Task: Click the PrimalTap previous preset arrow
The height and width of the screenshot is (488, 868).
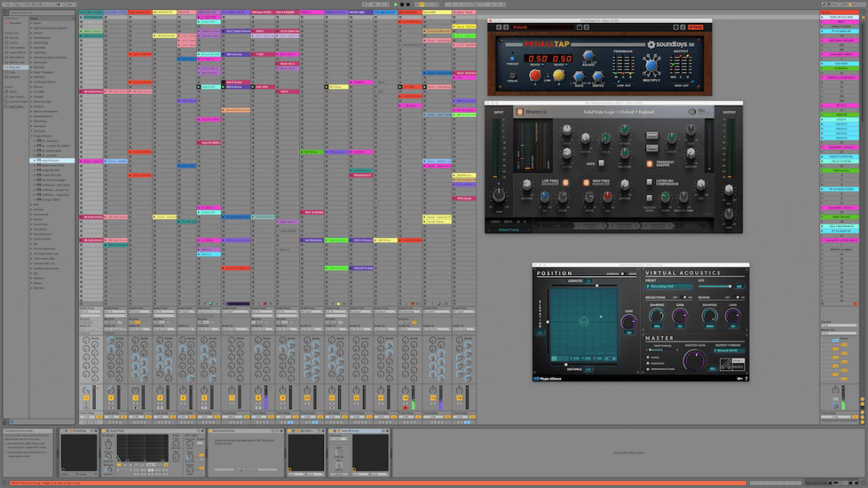Action: tap(498, 27)
